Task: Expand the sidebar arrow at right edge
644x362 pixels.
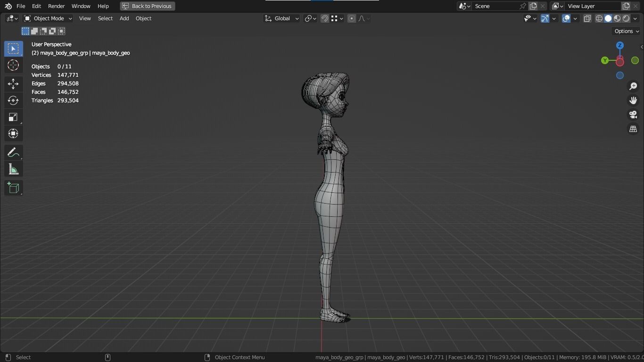Action: (x=642, y=47)
